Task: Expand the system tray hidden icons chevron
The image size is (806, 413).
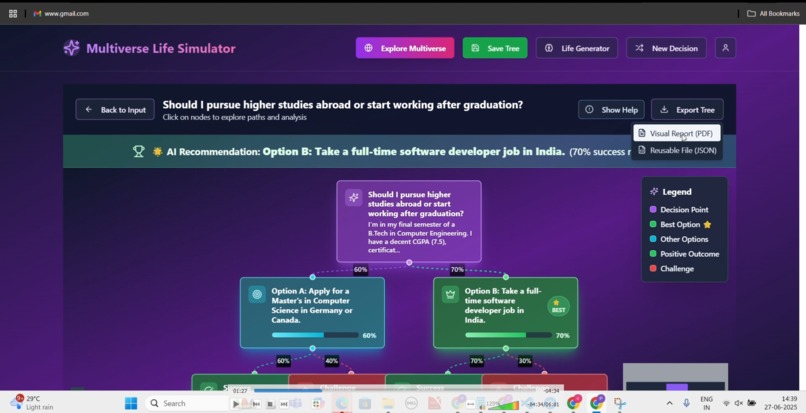Action: (669, 404)
